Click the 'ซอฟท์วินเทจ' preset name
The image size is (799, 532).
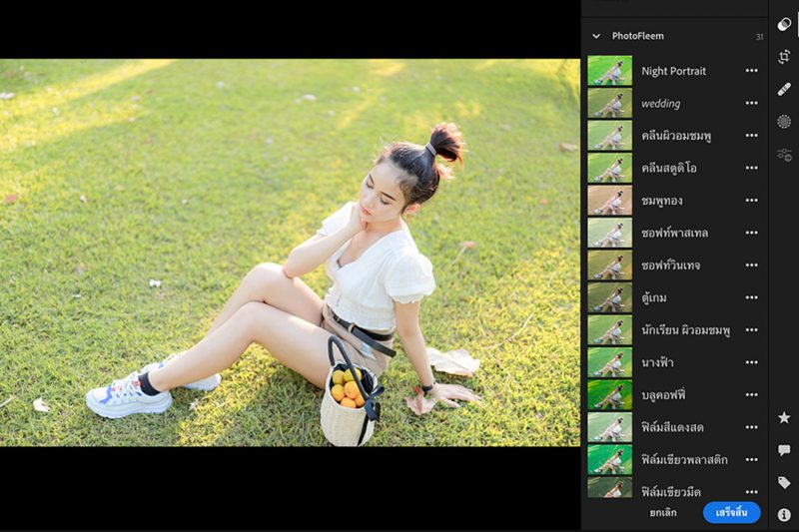click(670, 266)
